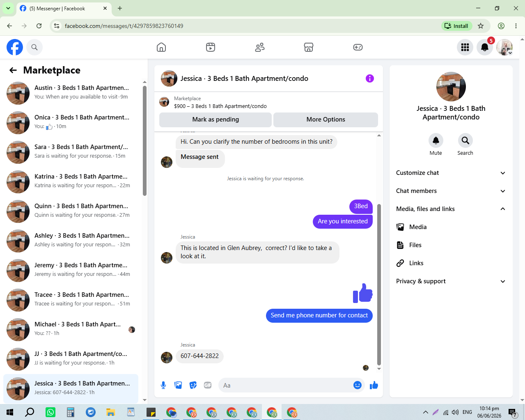Open the tab search dropdown arrow
Viewport: 525px width, 420px height.
pos(8,8)
